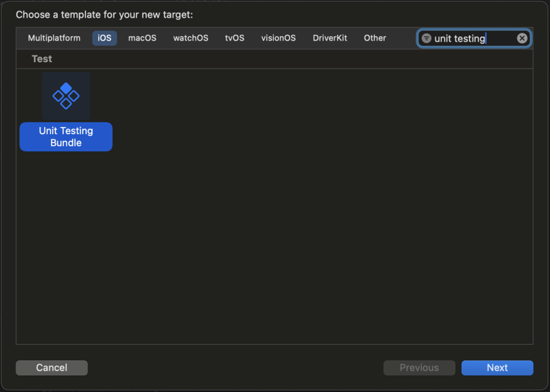Click the disabled Previous button
550x392 pixels.
tap(419, 368)
